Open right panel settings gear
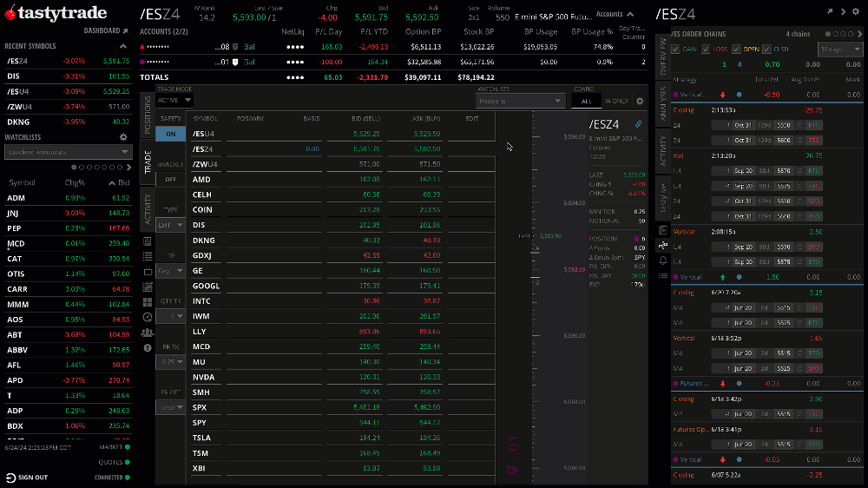868x488 pixels. (x=856, y=11)
